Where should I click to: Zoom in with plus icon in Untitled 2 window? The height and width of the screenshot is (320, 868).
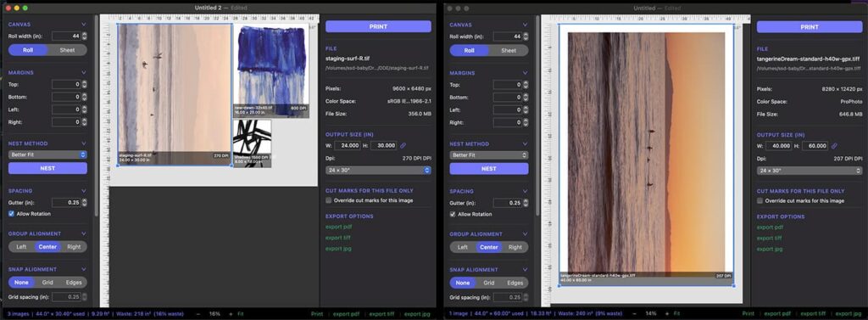pos(231,314)
